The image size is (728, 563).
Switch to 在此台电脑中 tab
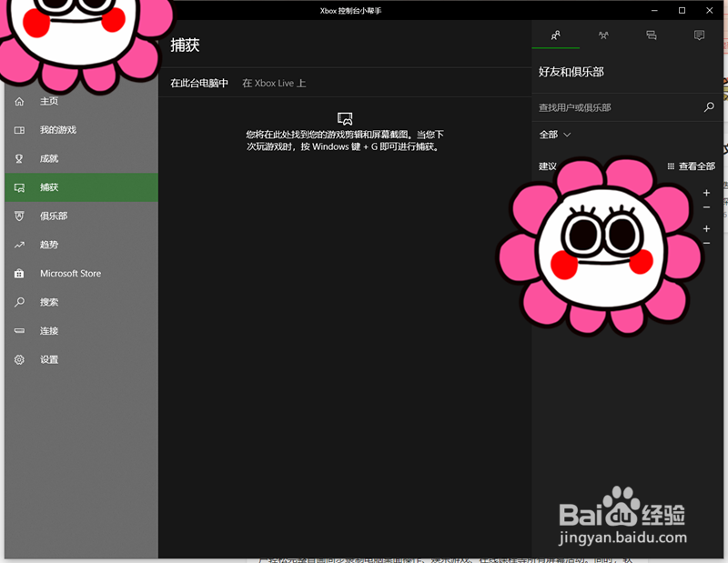pos(199,84)
